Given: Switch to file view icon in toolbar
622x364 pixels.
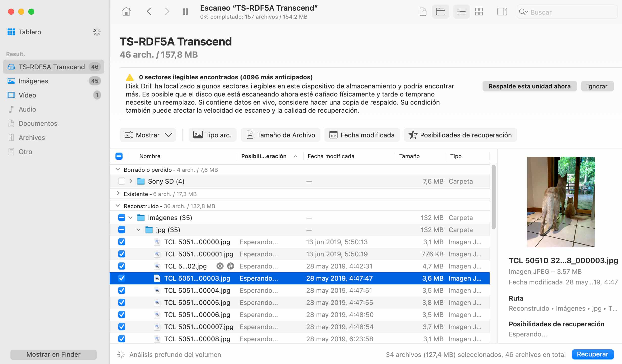Looking at the screenshot, I should pyautogui.click(x=423, y=12).
